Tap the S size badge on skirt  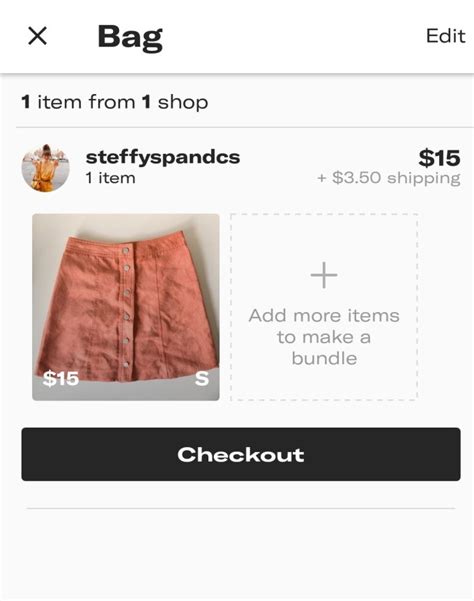202,379
